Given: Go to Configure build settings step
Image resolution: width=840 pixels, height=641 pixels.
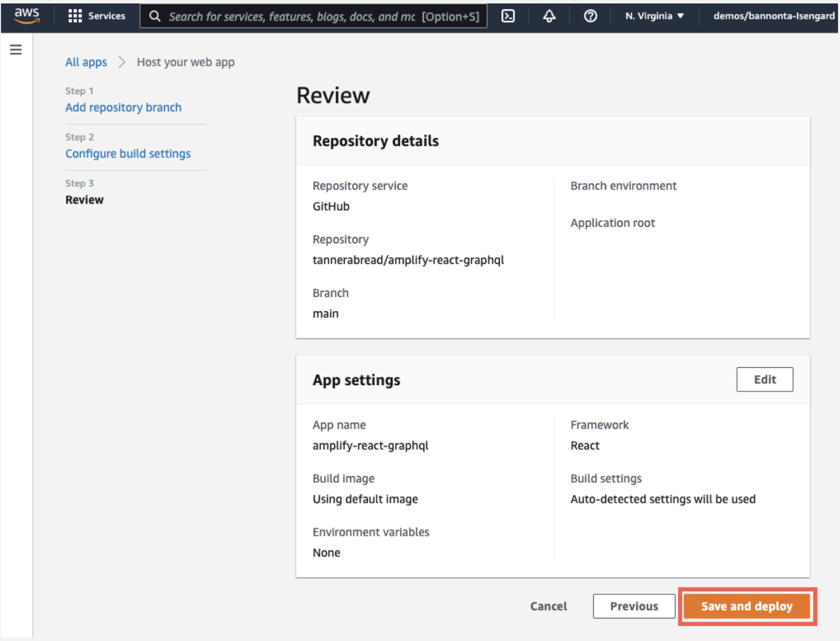Looking at the screenshot, I should tap(128, 154).
